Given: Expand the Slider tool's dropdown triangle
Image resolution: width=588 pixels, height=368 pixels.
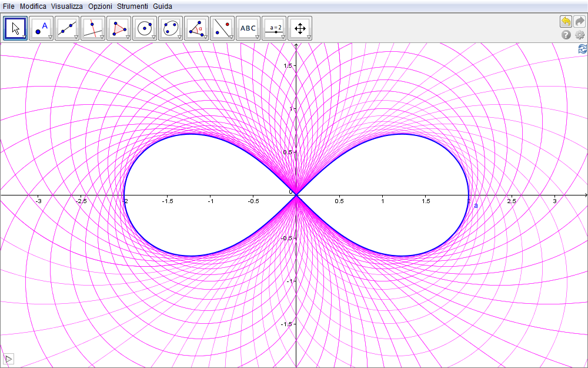Looking at the screenshot, I should point(283,37).
